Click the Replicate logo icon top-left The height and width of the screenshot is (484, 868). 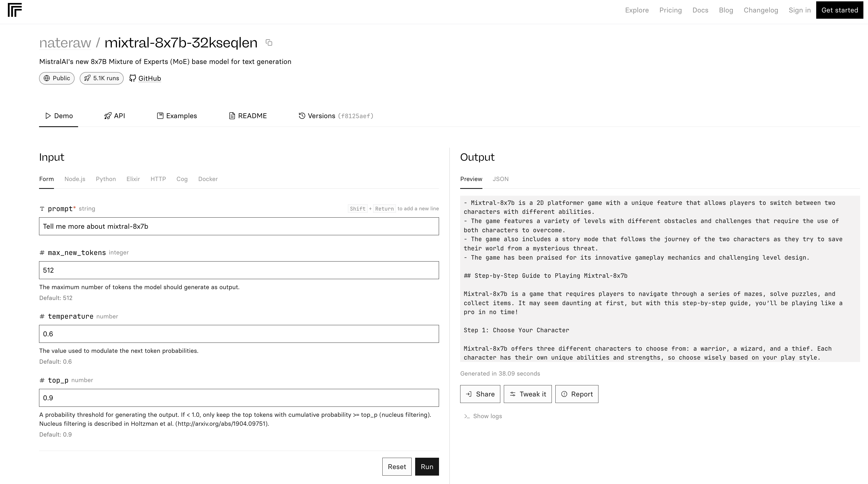tap(14, 9)
